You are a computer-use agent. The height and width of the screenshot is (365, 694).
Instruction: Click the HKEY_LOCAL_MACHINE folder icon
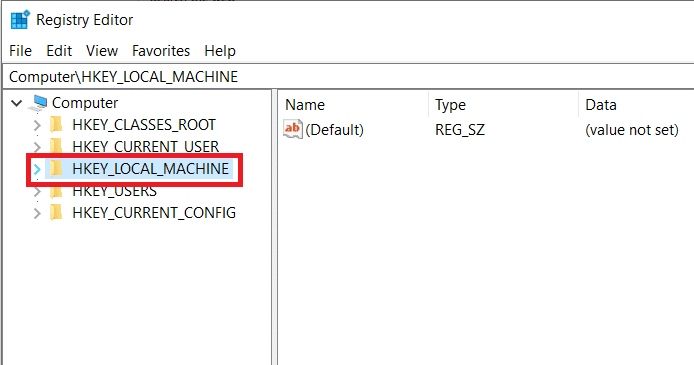[x=56, y=169]
